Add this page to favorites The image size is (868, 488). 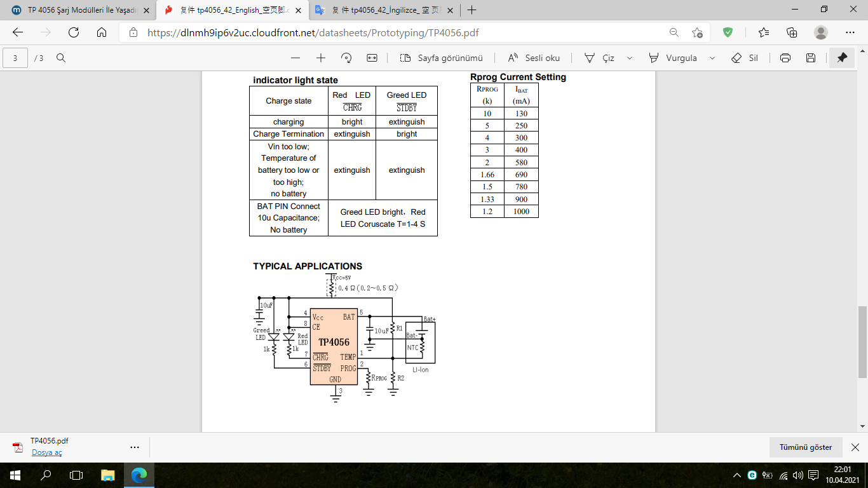698,32
